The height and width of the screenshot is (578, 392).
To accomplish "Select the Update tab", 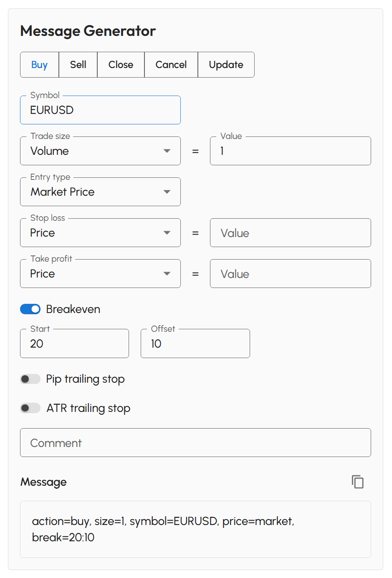I will [x=226, y=65].
